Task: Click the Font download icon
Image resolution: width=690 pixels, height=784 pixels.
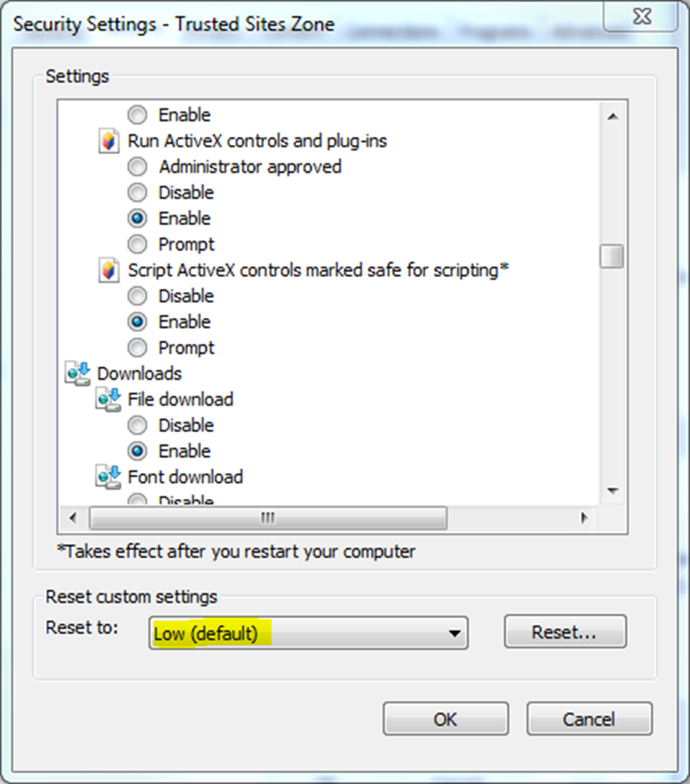Action: pos(107,477)
